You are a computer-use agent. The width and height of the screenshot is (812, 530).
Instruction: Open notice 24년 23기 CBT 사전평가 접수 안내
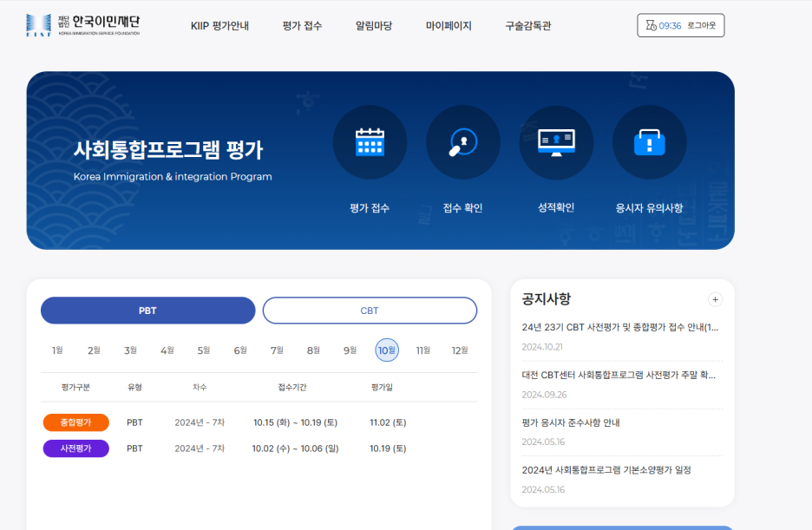point(620,327)
